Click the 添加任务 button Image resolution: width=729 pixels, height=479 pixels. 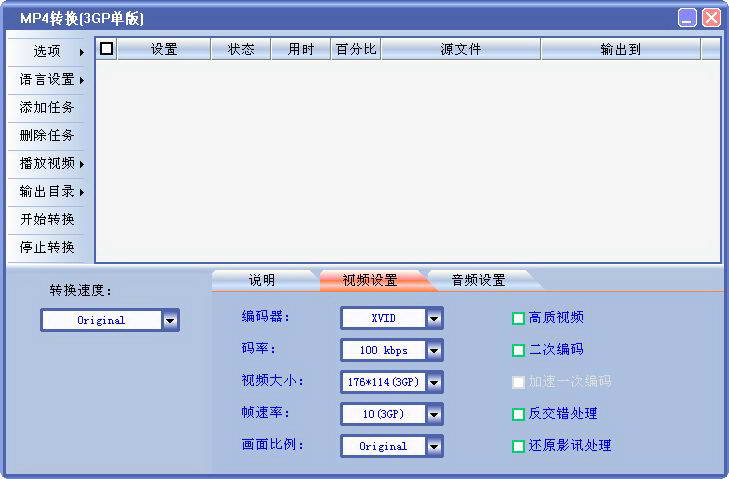click(46, 107)
